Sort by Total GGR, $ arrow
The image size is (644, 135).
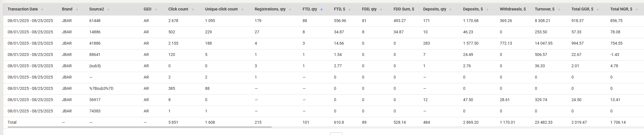click(x=598, y=9)
